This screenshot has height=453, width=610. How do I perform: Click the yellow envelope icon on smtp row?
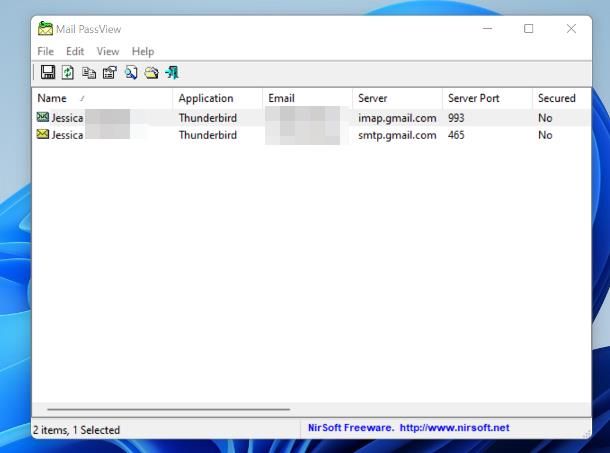coord(43,134)
